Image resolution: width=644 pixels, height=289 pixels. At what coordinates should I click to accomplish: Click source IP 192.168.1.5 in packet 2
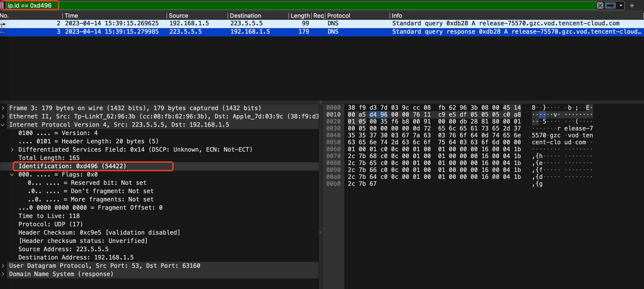(189, 24)
